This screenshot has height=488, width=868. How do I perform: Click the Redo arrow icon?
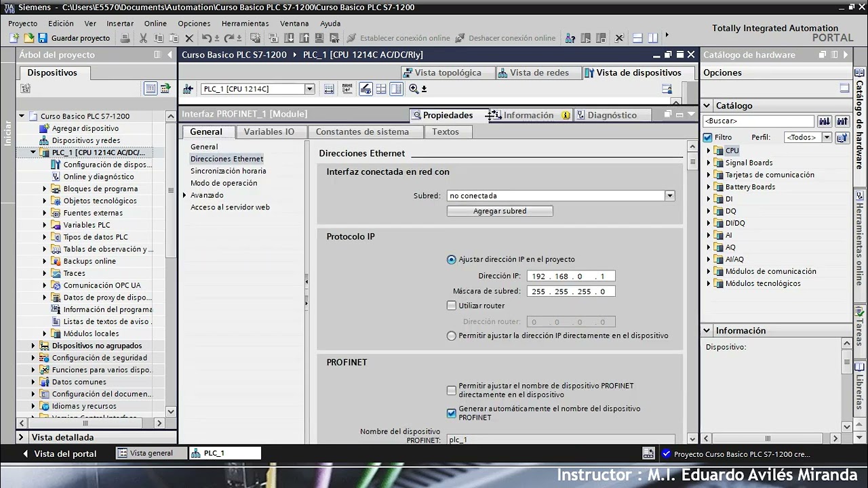[230, 39]
